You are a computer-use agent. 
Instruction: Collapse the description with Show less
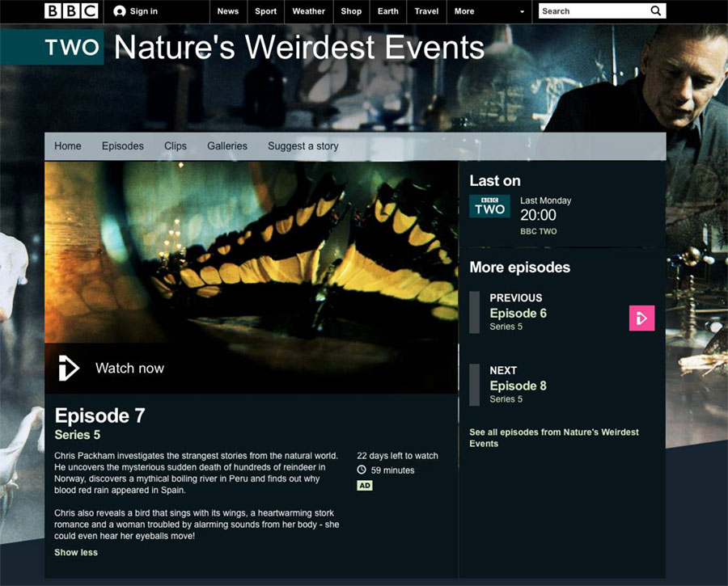point(76,552)
